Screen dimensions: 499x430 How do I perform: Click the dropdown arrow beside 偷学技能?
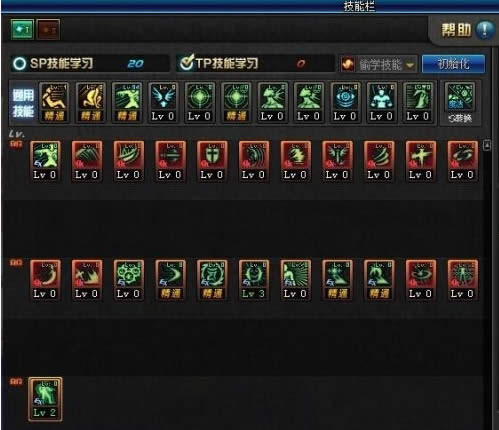coord(410,65)
